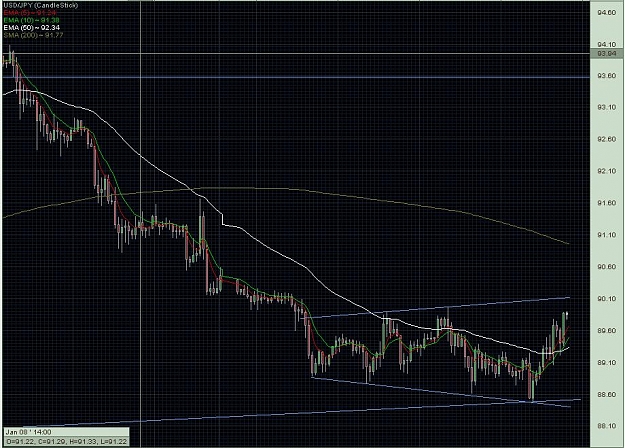Screen dimensions: 625x448
Task: Select the SMA (200) ~ 91.77 label
Action: 33,35
